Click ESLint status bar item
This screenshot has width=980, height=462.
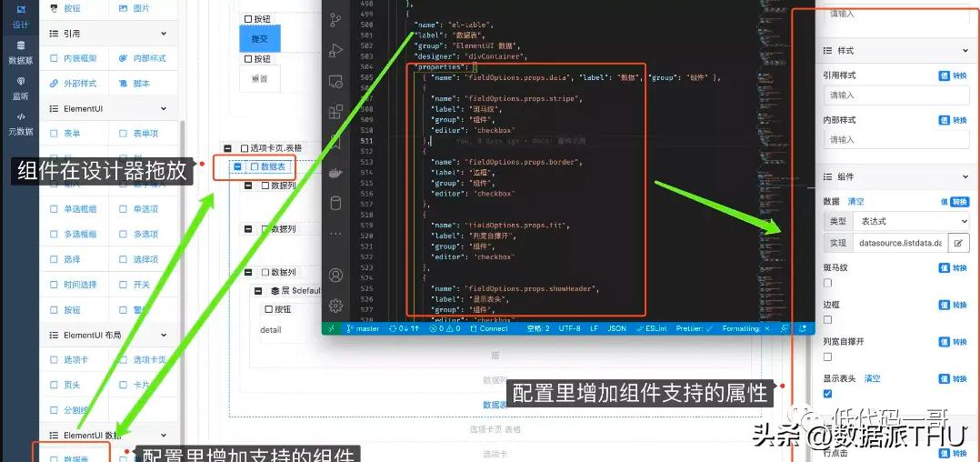(x=652, y=328)
